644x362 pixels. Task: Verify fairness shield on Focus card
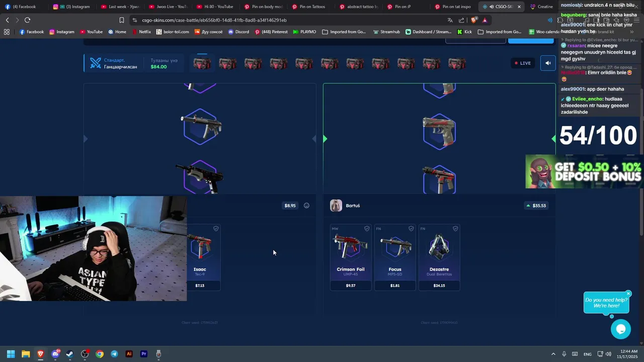pos(411,229)
